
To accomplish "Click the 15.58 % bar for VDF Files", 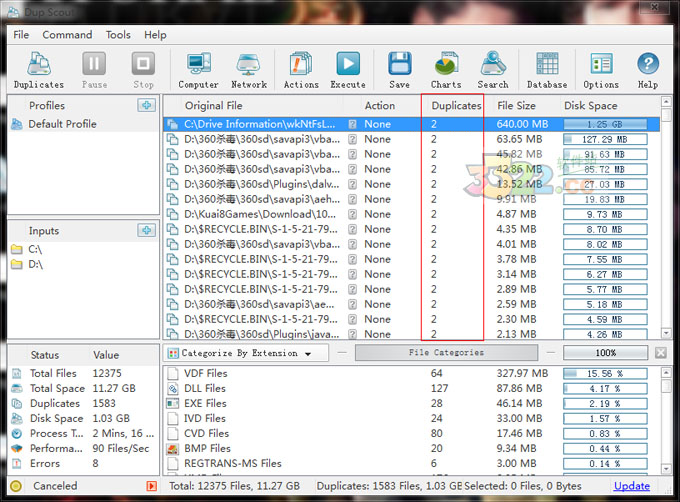I will click(605, 374).
